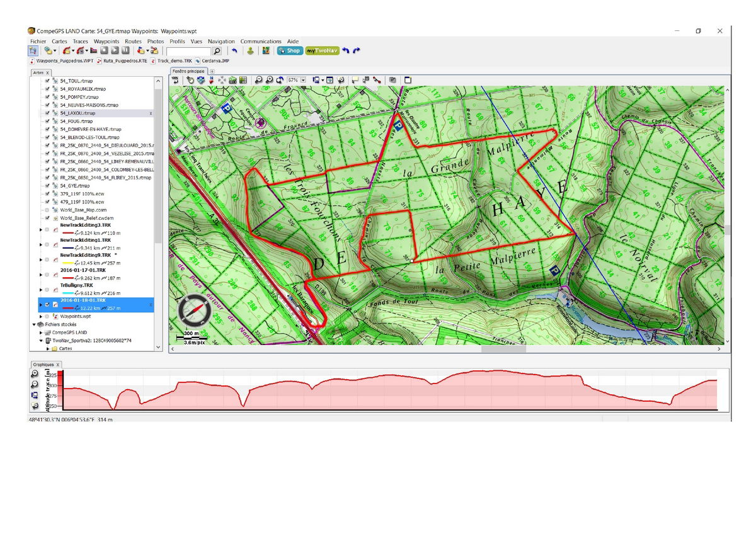Click the 100% zoom reset icon
This screenshot has height=534, width=756.
point(175,80)
